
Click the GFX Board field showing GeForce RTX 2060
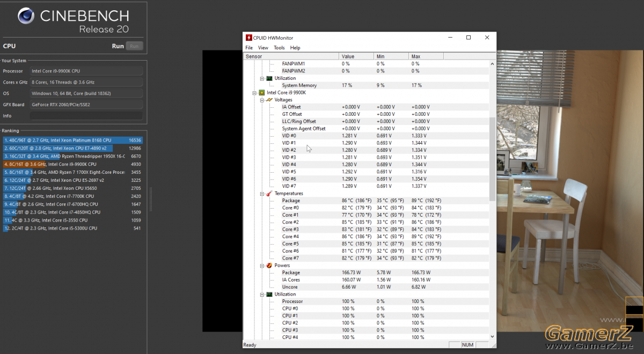[x=86, y=105]
